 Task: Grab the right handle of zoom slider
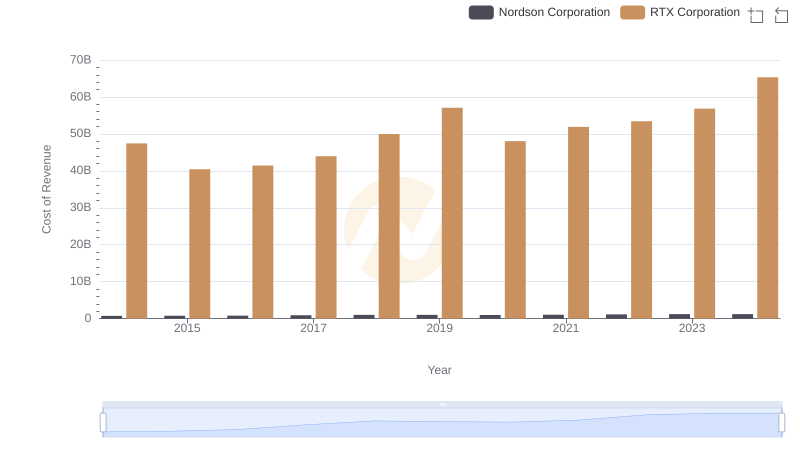[782, 423]
